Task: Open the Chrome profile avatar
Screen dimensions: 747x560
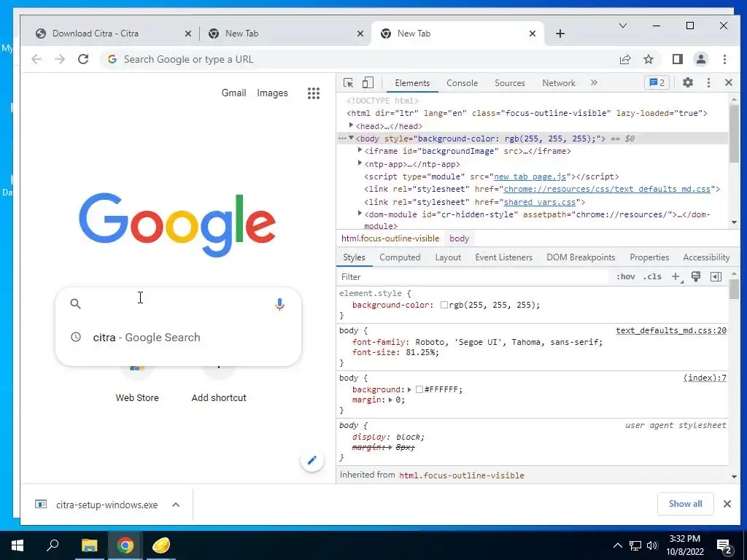Action: point(701,59)
